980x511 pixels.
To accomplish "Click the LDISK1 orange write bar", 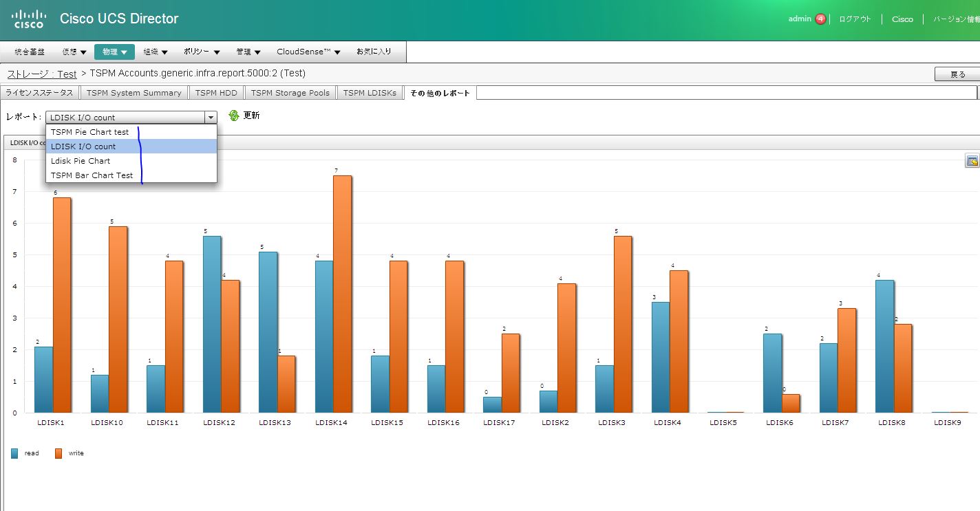I will pos(62,305).
